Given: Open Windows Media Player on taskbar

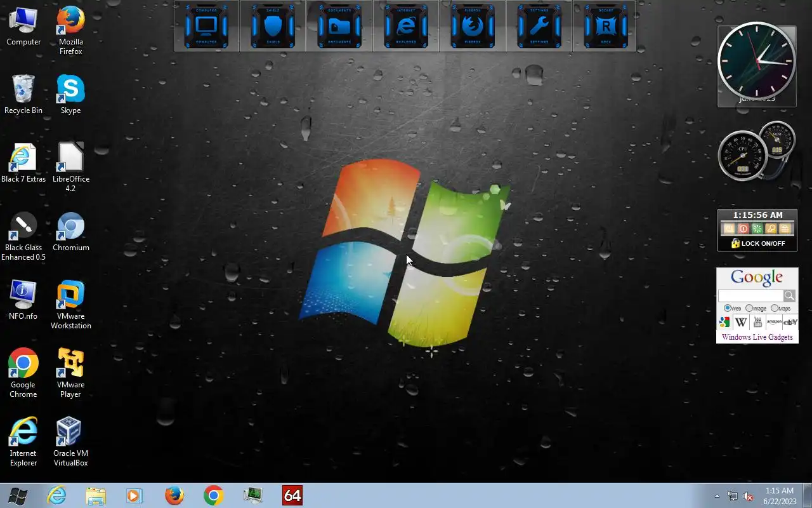Looking at the screenshot, I should [x=134, y=496].
